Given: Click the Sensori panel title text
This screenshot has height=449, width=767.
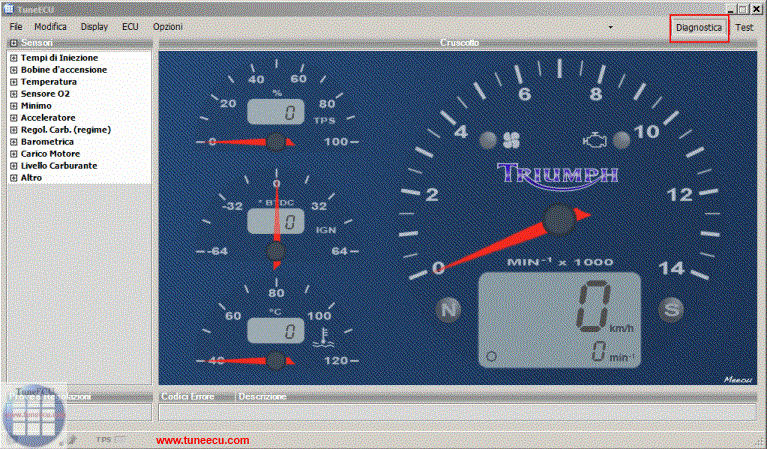Looking at the screenshot, I should (36, 43).
